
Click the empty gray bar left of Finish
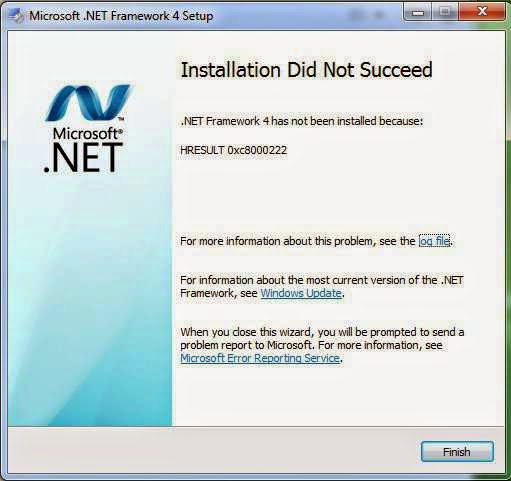point(213,450)
